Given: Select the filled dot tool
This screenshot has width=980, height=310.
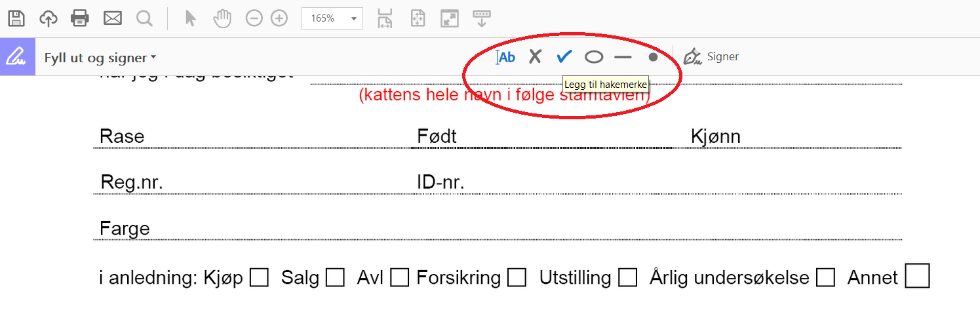Looking at the screenshot, I should (x=653, y=57).
